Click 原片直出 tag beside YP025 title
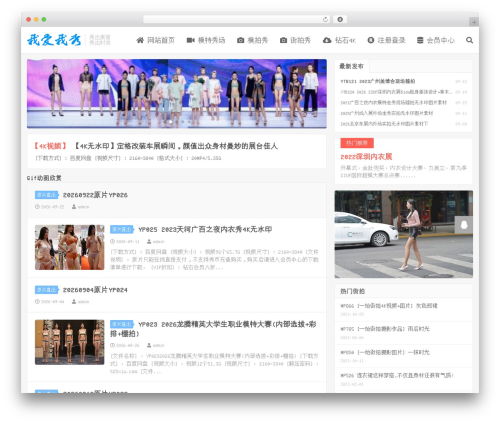This screenshot has width=500, height=423. (122, 229)
